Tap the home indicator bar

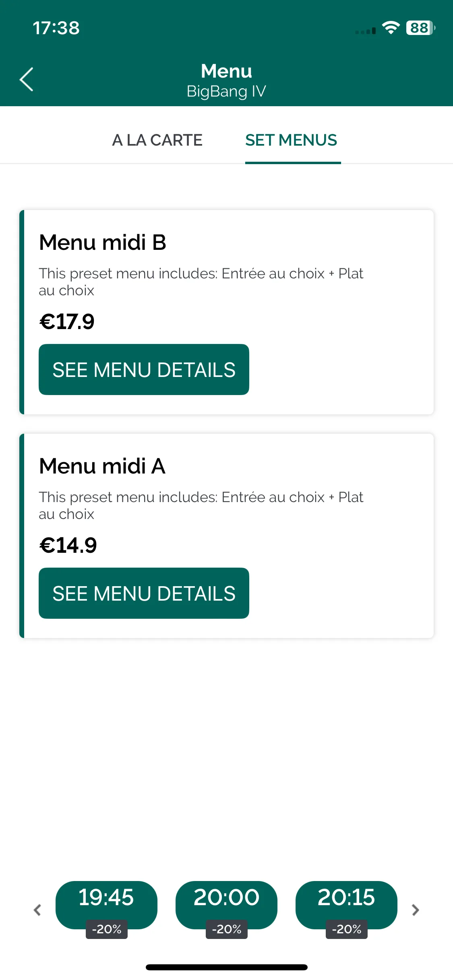(226, 967)
